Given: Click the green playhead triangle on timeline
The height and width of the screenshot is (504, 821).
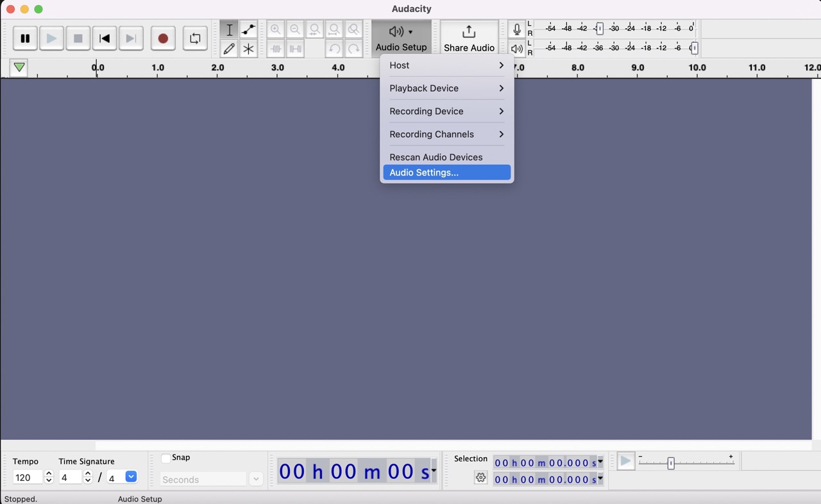Looking at the screenshot, I should [19, 67].
